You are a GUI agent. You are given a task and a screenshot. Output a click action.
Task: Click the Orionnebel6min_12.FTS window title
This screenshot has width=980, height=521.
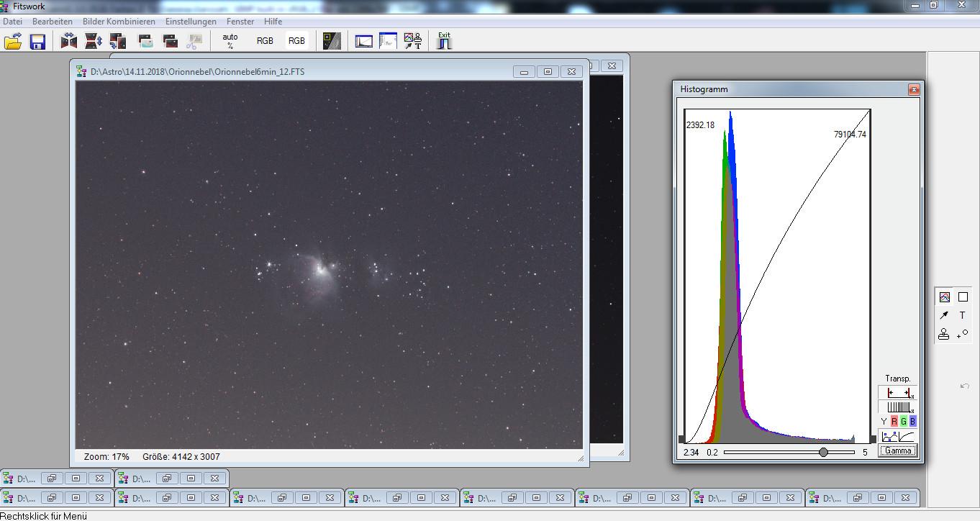pyautogui.click(x=197, y=72)
